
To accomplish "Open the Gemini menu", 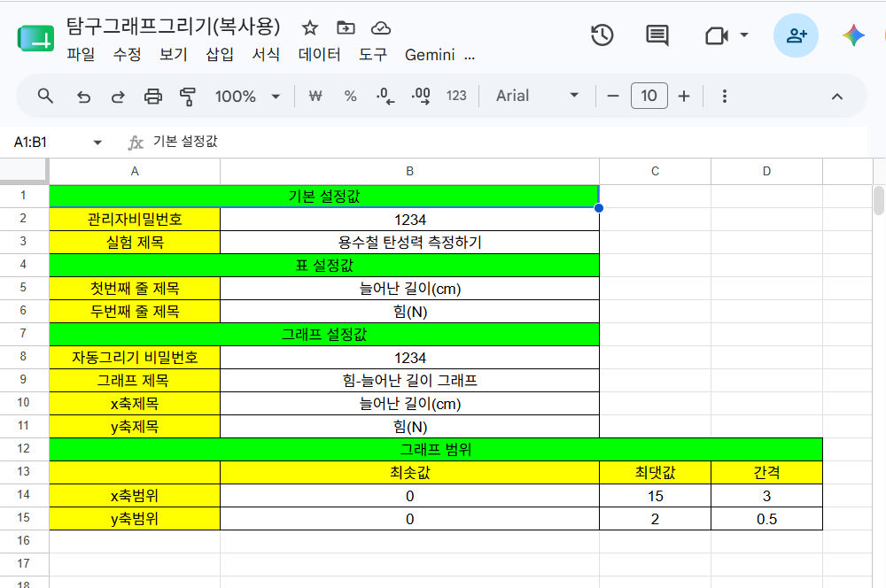I will [430, 55].
